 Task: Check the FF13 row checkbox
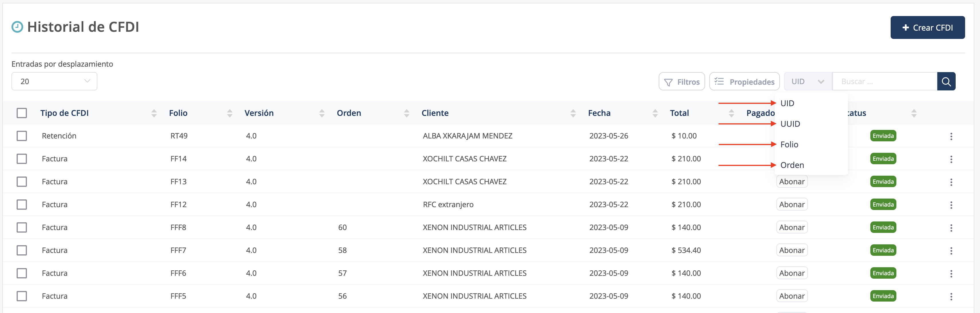click(22, 182)
